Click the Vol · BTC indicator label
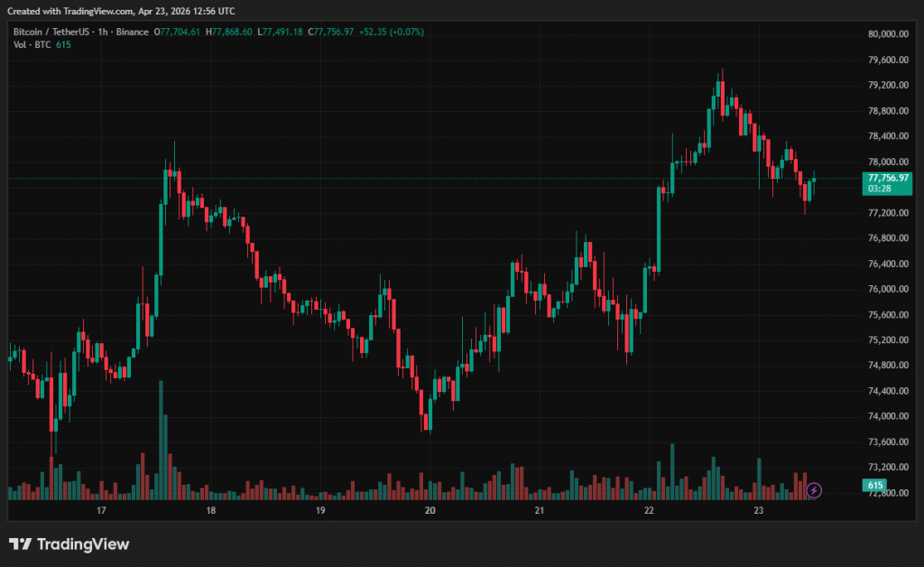This screenshot has height=567, width=924. point(32,45)
